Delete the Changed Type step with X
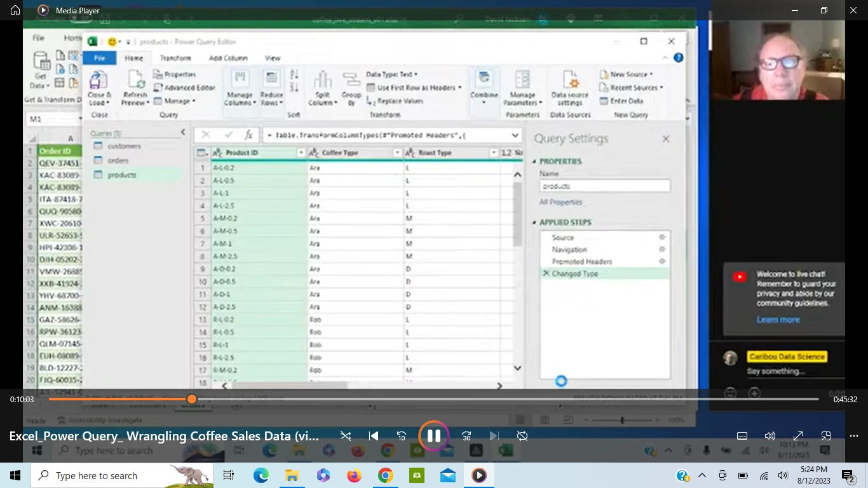This screenshot has height=488, width=868. [x=546, y=273]
